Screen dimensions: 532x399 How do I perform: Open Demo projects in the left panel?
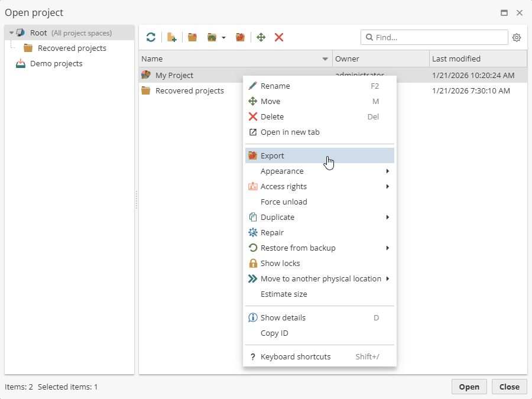click(x=56, y=63)
